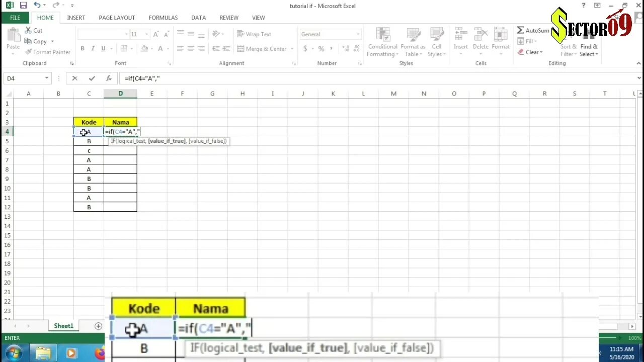Open the General number format dropdown

pos(358,34)
